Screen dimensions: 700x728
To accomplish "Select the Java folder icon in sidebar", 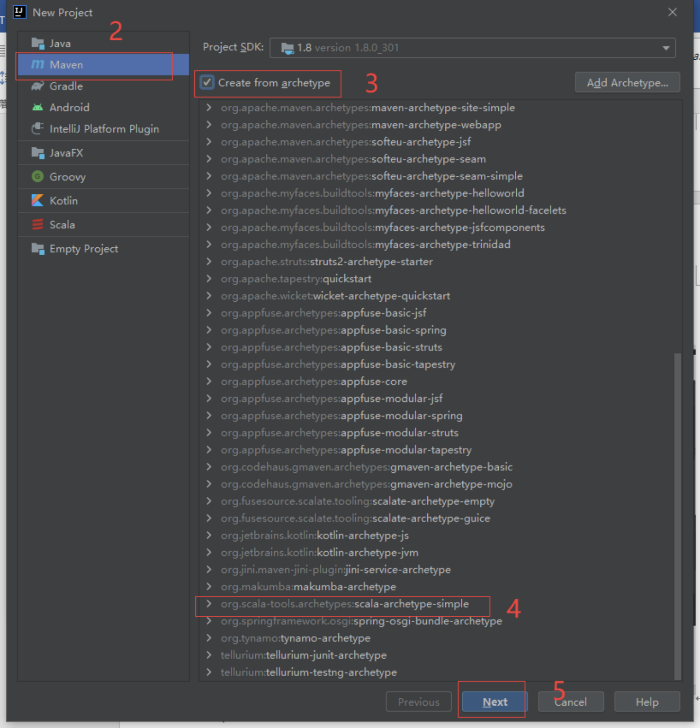I will click(x=37, y=43).
